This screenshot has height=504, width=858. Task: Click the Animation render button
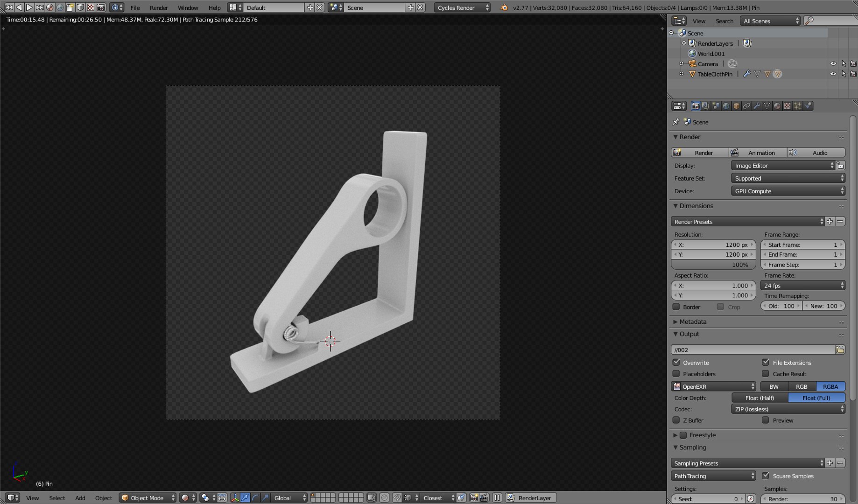click(758, 153)
